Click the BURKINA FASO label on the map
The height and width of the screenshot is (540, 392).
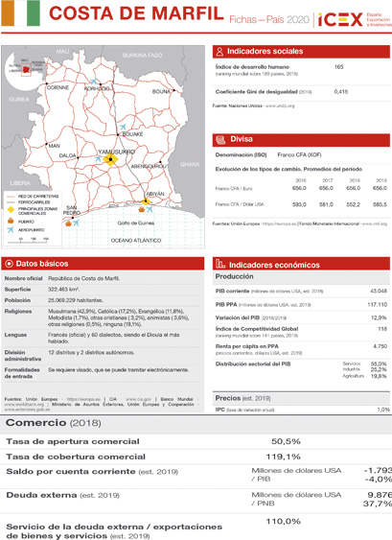[143, 55]
